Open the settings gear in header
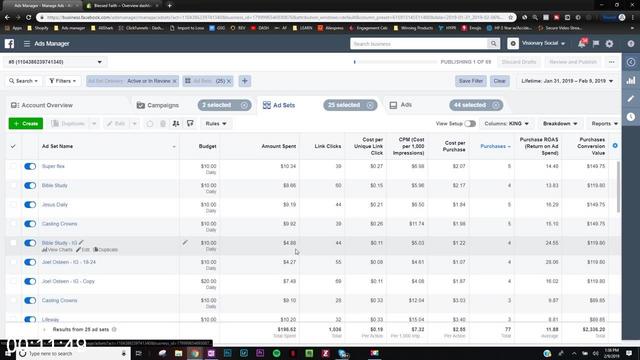Viewport: 640px width, 360px height. (x=609, y=44)
